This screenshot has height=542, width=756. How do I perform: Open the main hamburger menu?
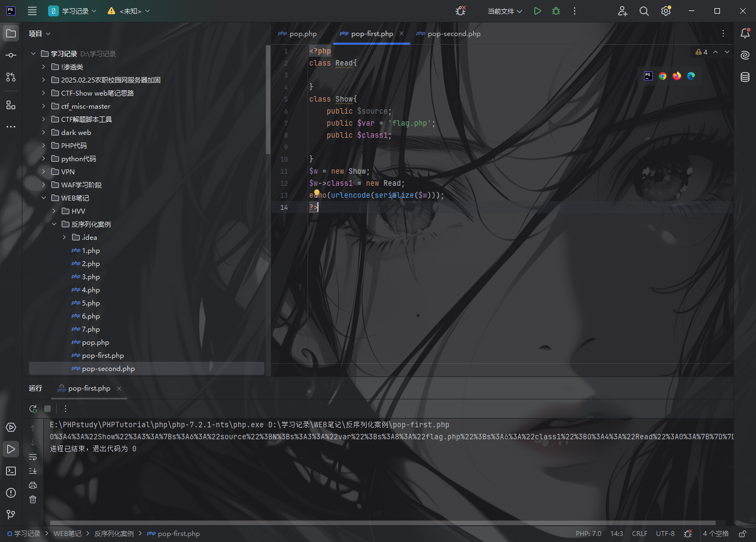click(x=32, y=11)
